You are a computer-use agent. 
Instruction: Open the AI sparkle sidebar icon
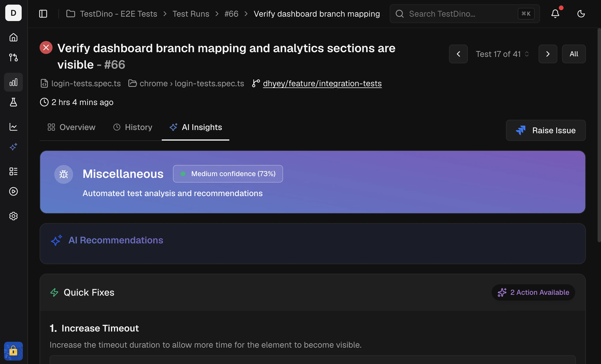(x=13, y=147)
